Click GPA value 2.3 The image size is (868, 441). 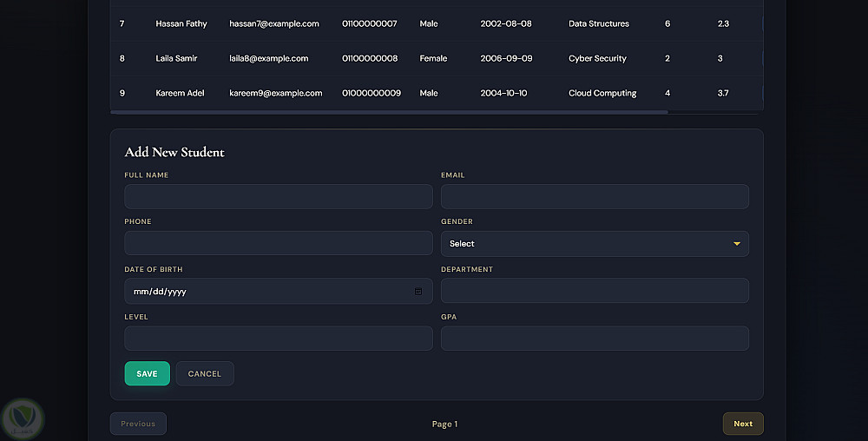(x=723, y=23)
